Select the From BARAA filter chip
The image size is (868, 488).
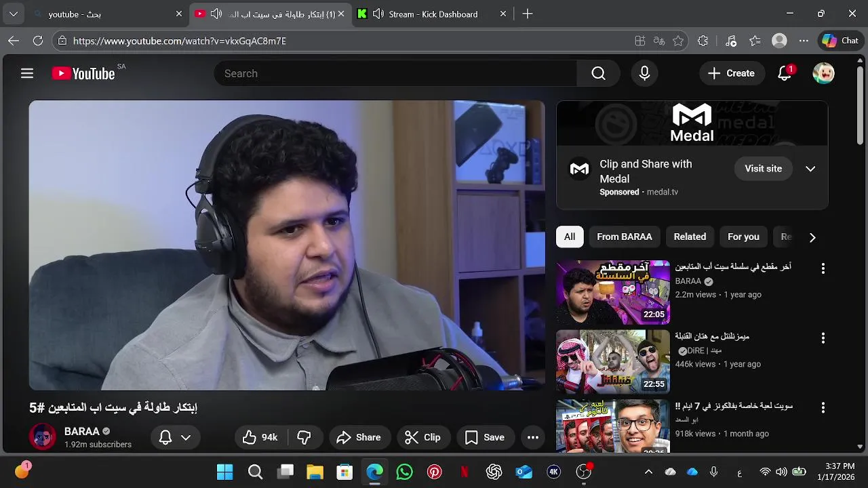coord(625,237)
